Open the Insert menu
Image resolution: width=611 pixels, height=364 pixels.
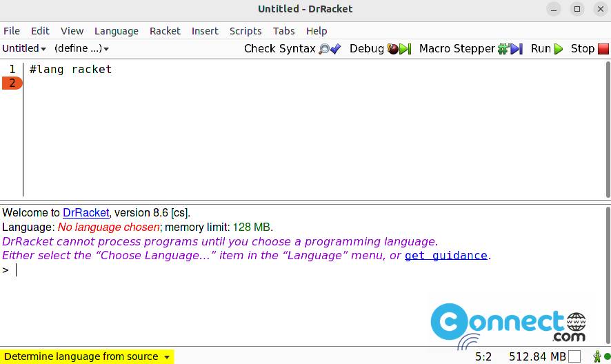(205, 31)
